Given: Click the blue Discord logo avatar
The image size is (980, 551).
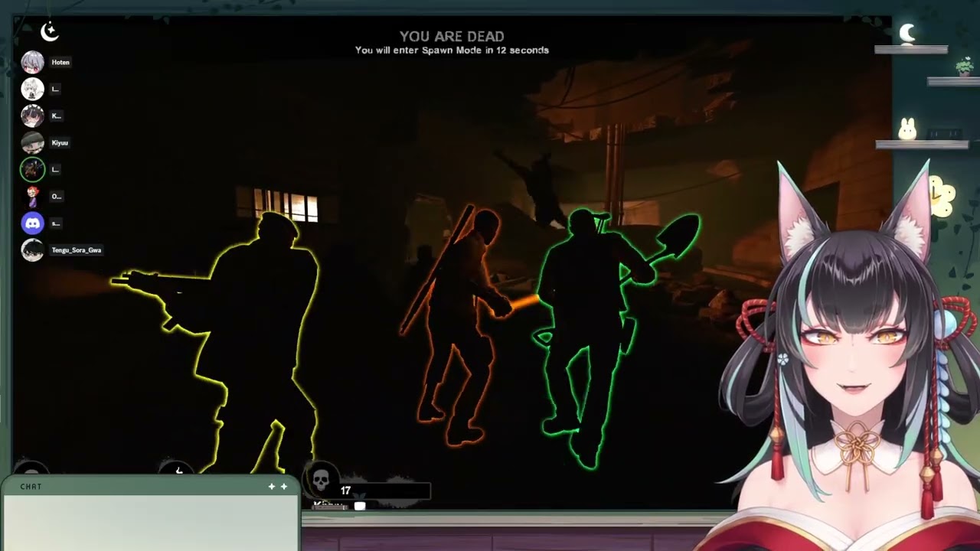Looking at the screenshot, I should 32,223.
